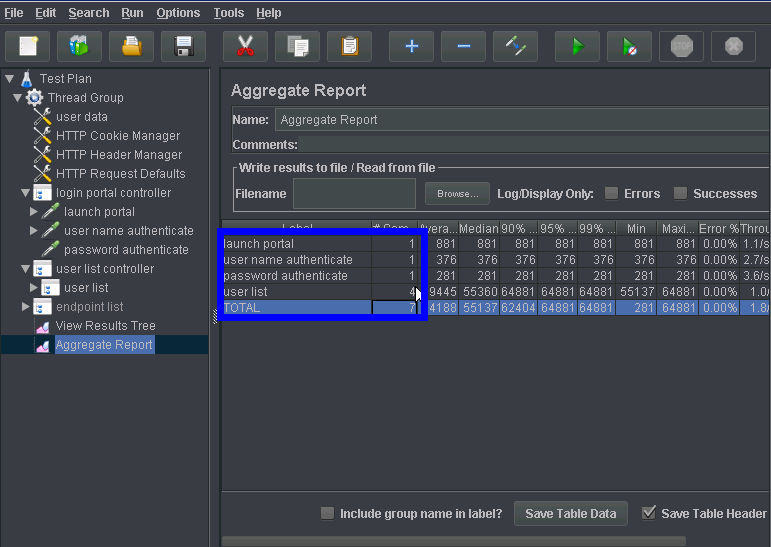The image size is (771, 547).
Task: Click the Save Table Data button
Action: pyautogui.click(x=570, y=514)
